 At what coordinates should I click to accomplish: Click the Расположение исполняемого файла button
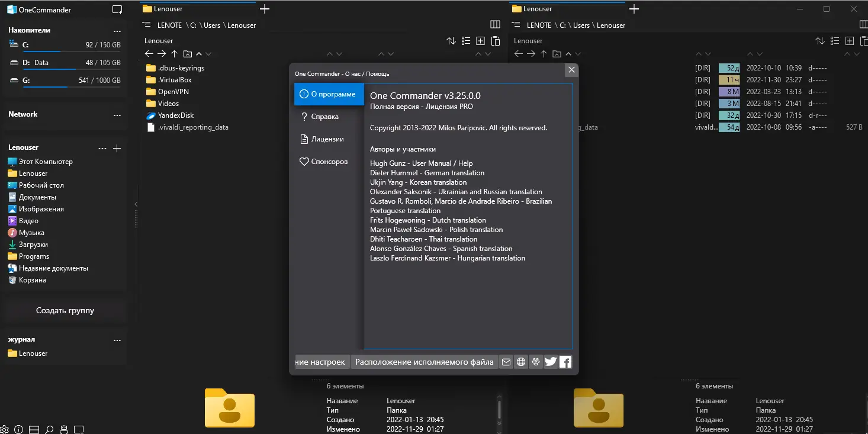tap(425, 362)
